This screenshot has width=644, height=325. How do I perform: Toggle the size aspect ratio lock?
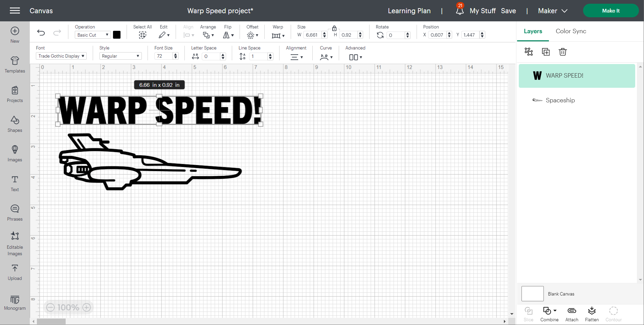[x=334, y=28]
